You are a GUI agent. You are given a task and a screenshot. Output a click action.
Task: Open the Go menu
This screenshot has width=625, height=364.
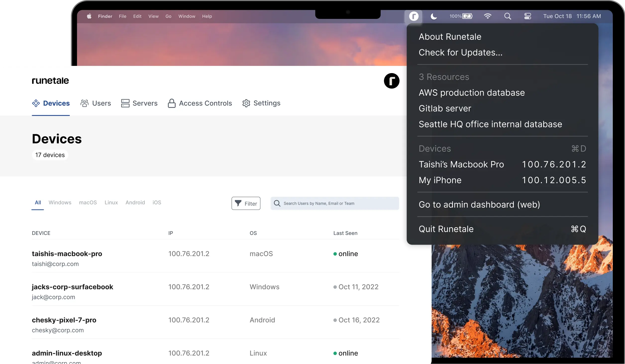[x=168, y=16]
